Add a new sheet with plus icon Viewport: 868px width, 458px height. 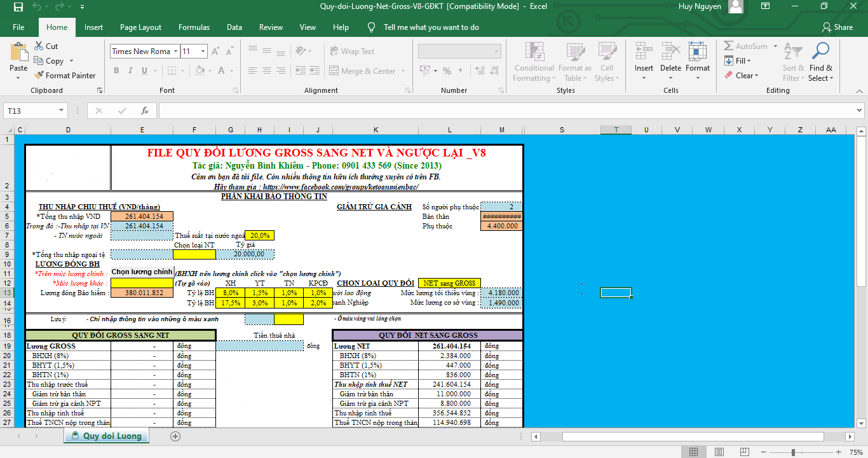175,436
